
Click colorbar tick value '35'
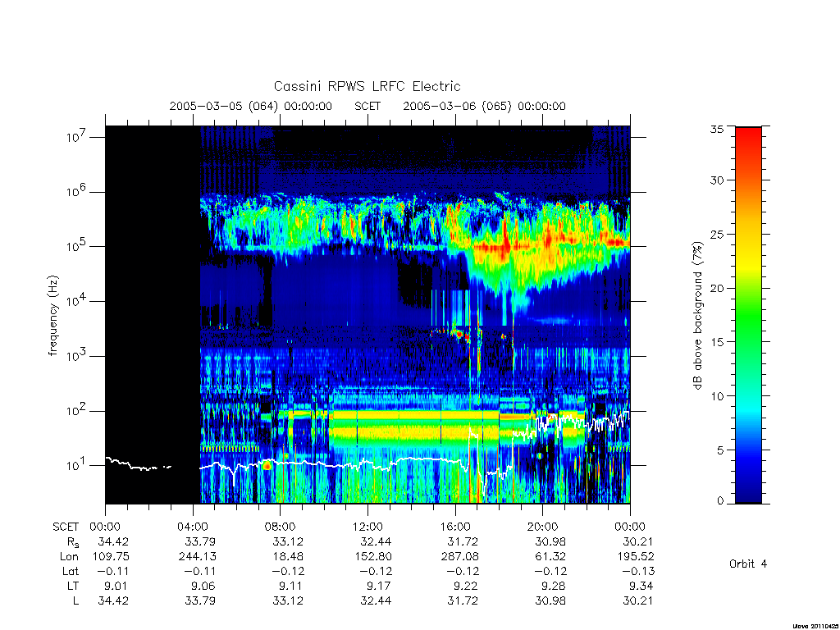(x=716, y=129)
